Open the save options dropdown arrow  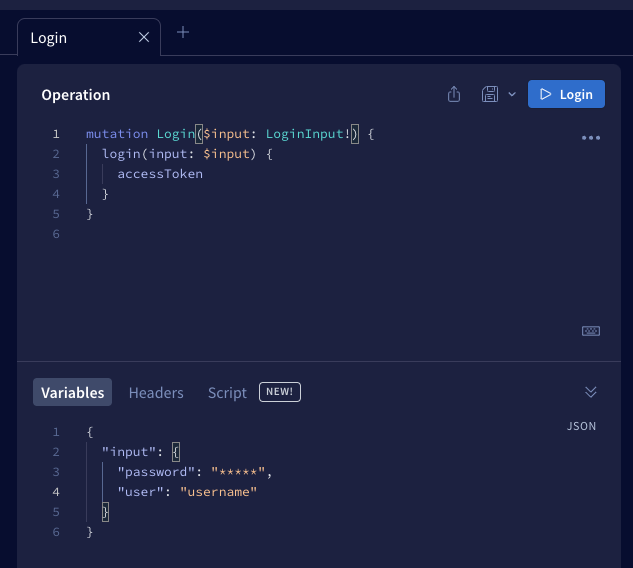(x=512, y=94)
